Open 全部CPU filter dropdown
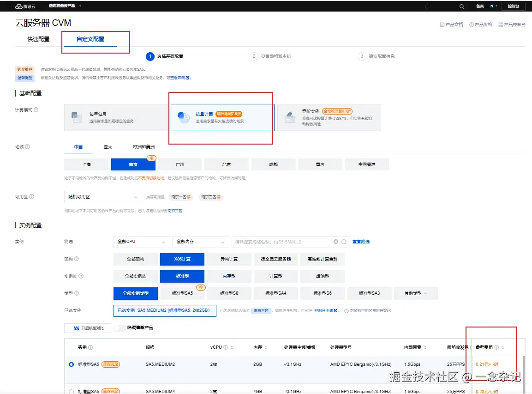The height and width of the screenshot is (394, 532). pos(142,242)
